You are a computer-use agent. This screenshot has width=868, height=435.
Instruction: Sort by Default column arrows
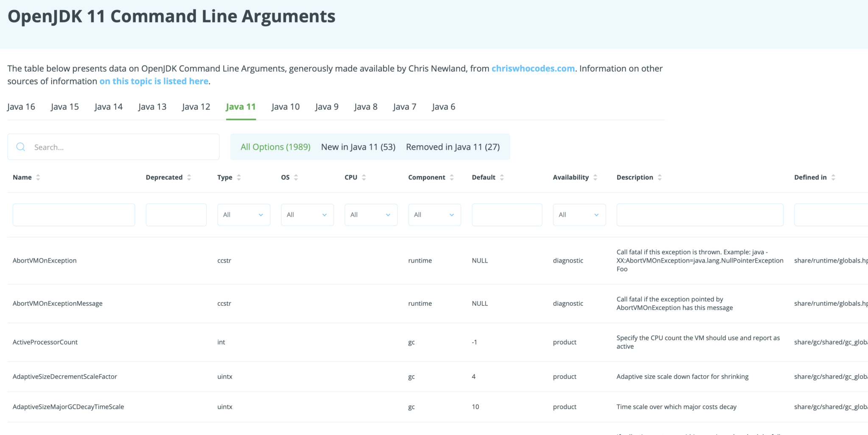(502, 177)
